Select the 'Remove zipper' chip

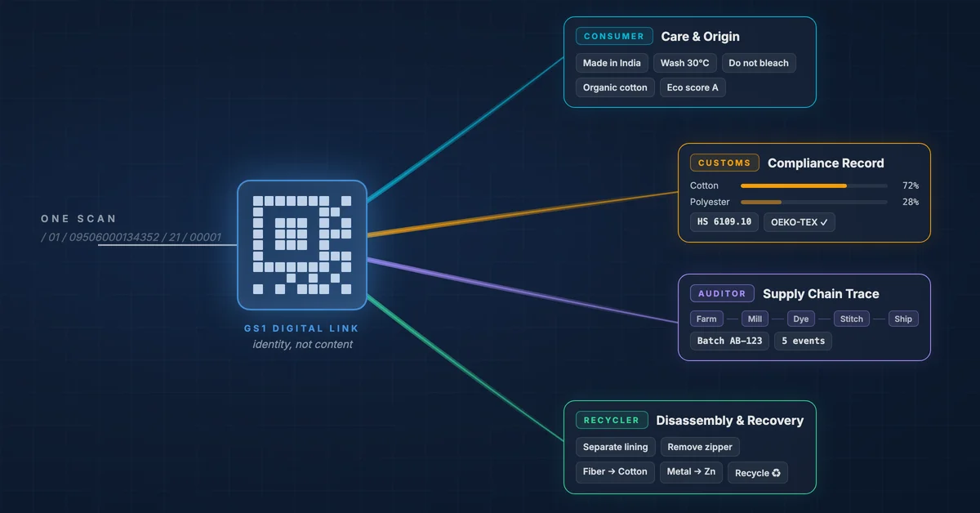(x=700, y=447)
